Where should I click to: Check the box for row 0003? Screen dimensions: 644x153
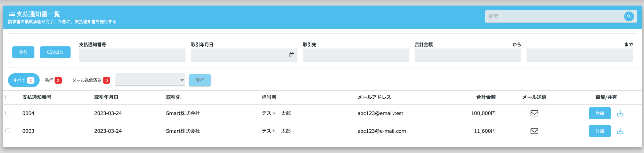pos(8,131)
